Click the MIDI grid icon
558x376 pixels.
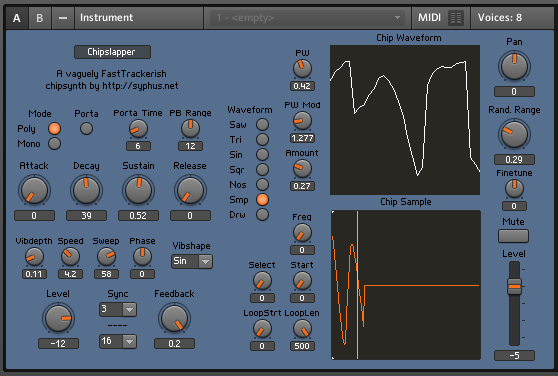tap(456, 18)
